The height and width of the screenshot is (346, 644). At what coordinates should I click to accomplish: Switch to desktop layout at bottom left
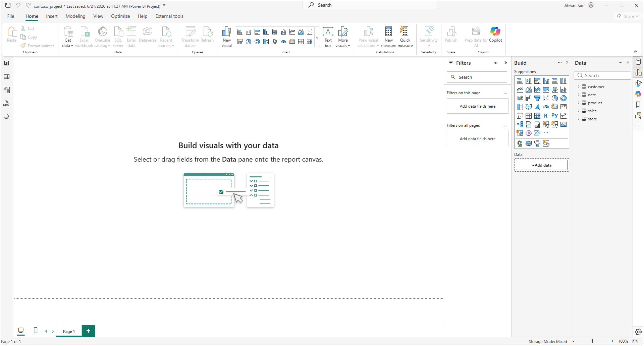coord(21,331)
